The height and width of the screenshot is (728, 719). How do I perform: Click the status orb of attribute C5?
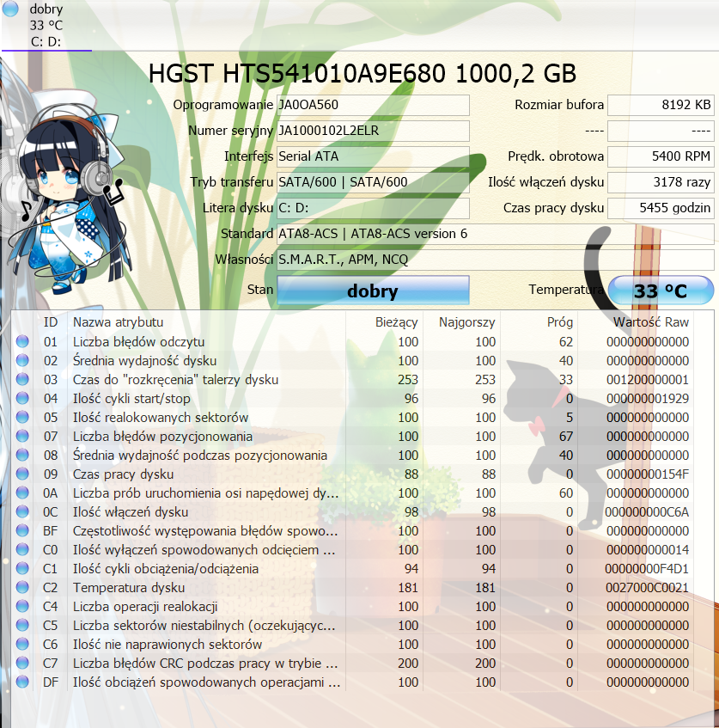pos(22,626)
